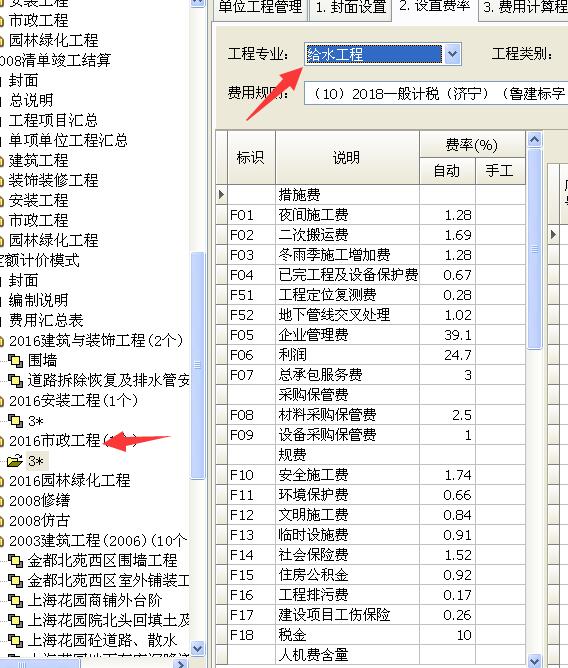This screenshot has width=568, height=668.
Task: Select the 清单竣工结算 tree node
Action: pos(55,60)
